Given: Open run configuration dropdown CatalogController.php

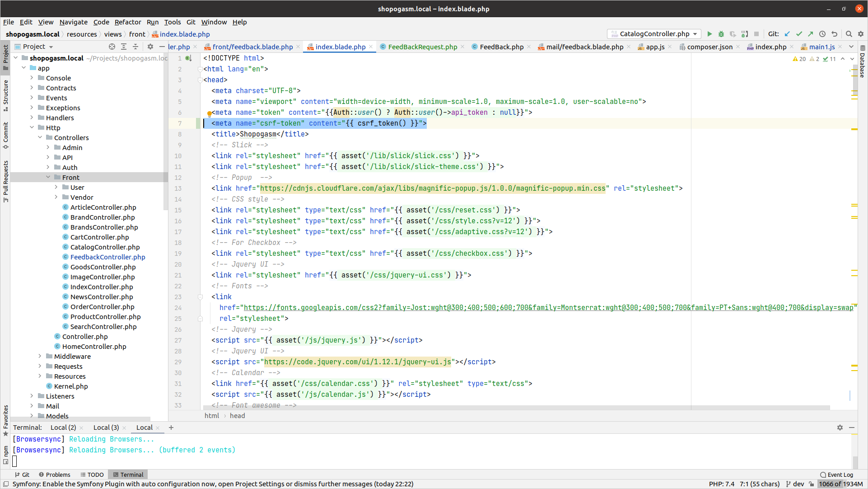Looking at the screenshot, I should 654,34.
